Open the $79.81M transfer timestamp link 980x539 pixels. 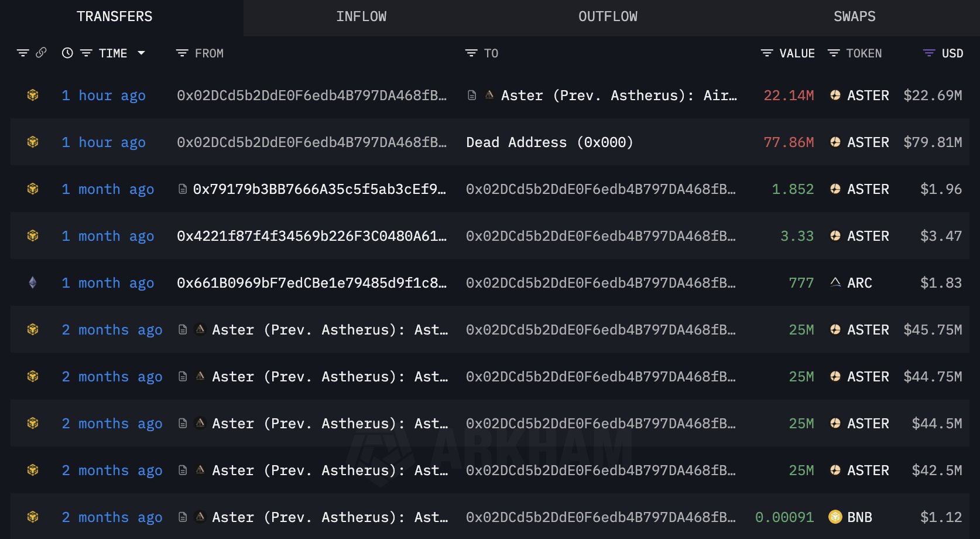point(104,142)
